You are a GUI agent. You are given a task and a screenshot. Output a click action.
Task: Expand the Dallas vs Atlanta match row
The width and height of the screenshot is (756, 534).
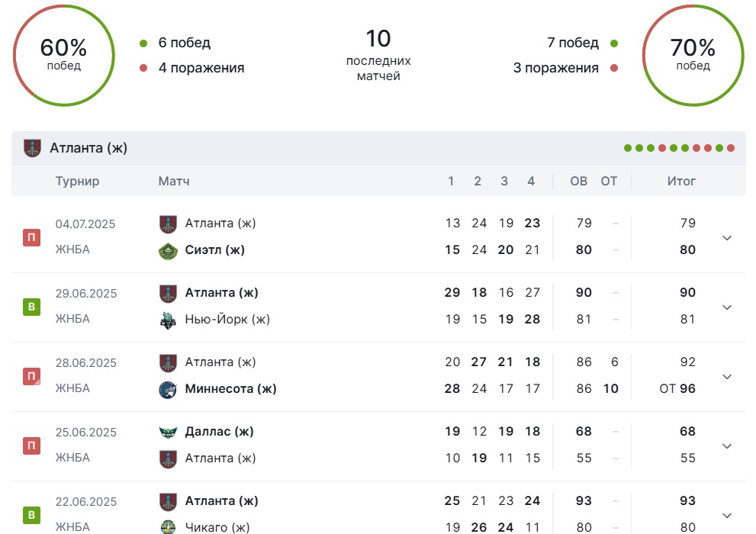pyautogui.click(x=727, y=446)
